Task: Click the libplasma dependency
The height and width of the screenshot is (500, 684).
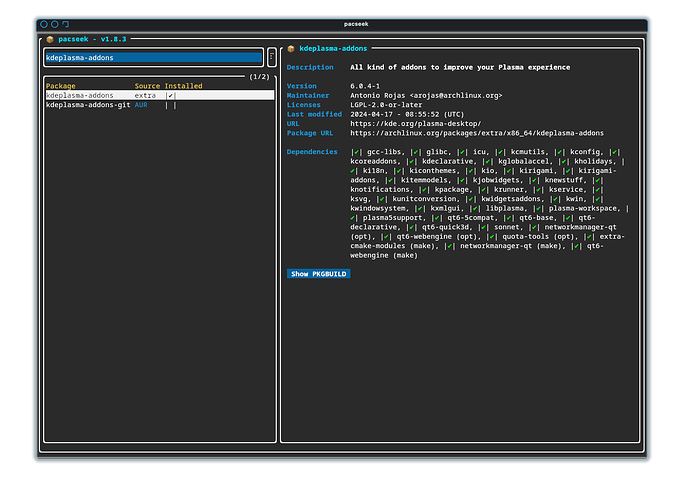Action: tap(503, 209)
